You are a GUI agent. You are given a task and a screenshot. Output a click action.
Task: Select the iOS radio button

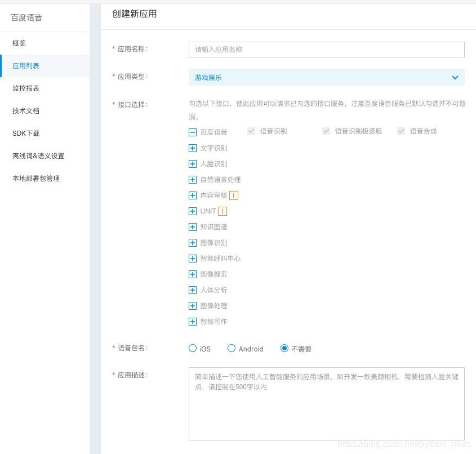click(192, 348)
